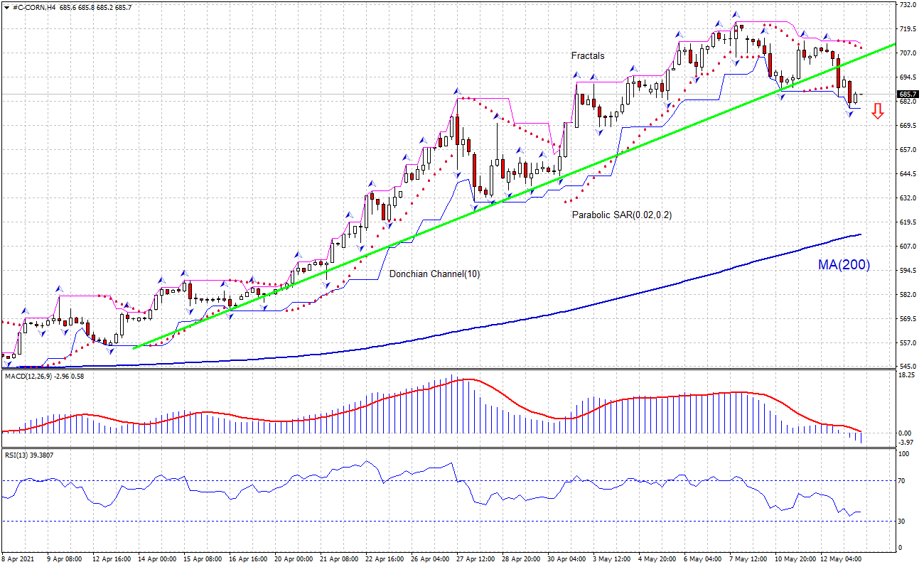Select the MA(200) text label
The width and height of the screenshot is (924, 567).
[x=843, y=266]
